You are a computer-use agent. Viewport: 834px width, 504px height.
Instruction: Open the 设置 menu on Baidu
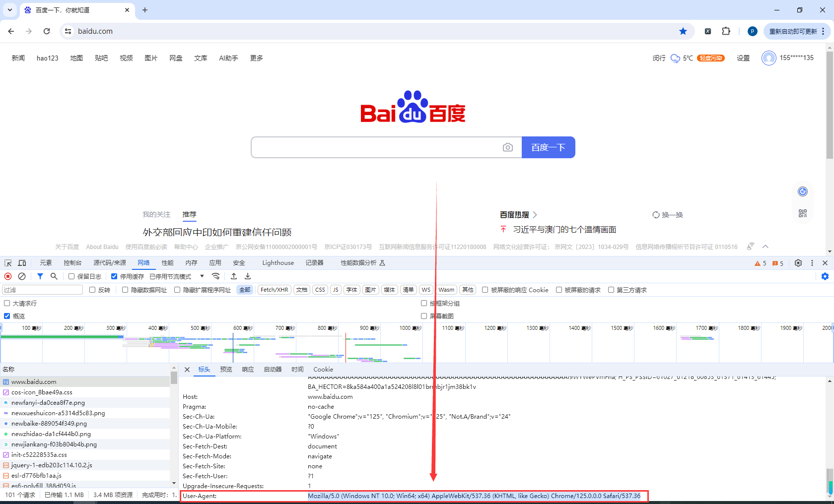pos(743,58)
